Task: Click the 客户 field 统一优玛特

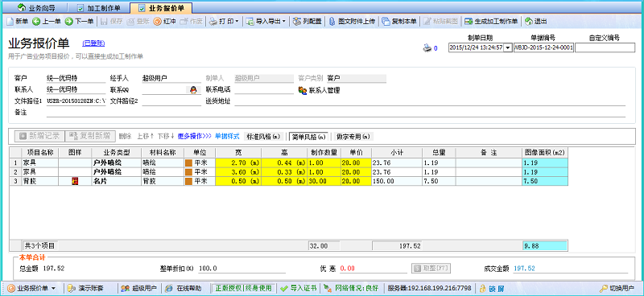Action: (x=76, y=78)
